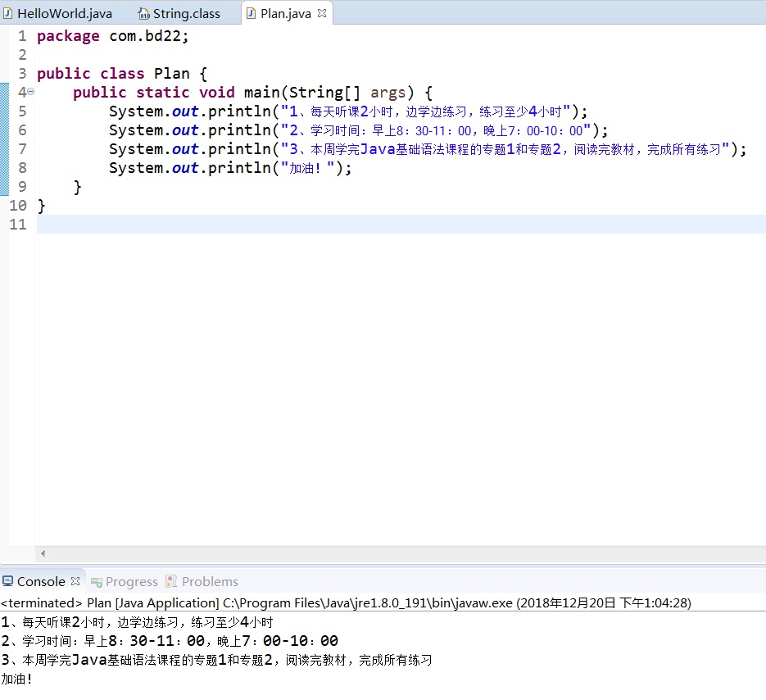The image size is (766, 700).
Task: Click console output line '3、本周学完Java'
Action: 216,660
